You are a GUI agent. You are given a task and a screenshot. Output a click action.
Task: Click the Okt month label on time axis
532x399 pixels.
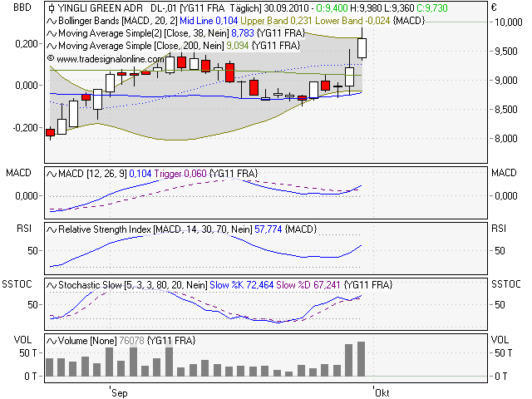point(382,393)
